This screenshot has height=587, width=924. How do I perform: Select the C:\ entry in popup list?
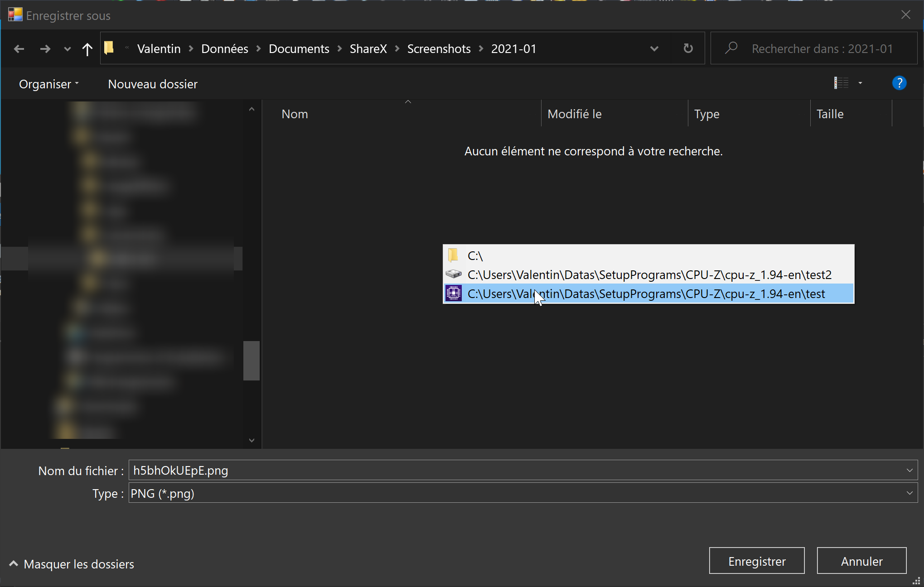[475, 256]
